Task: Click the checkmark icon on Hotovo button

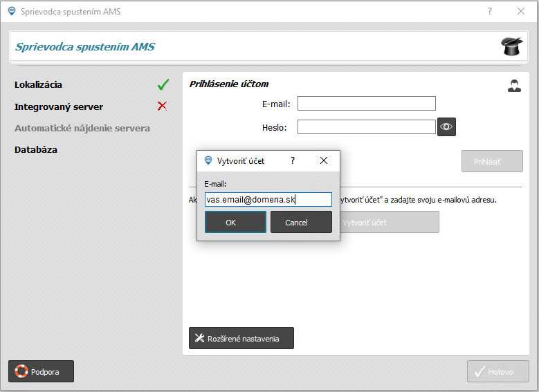Action: tap(480, 371)
